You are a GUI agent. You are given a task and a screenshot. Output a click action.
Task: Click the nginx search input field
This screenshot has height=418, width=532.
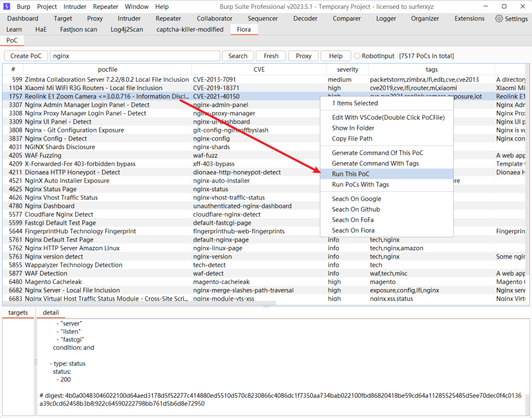pos(135,56)
